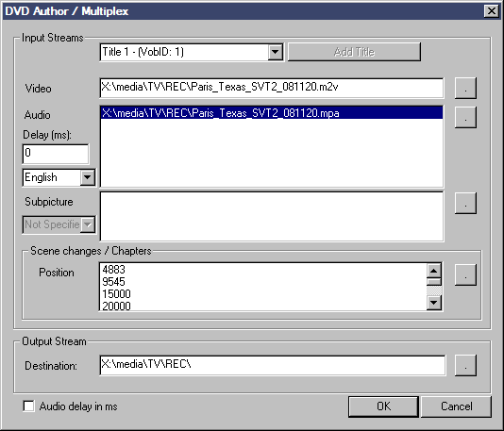Viewport: 504px width, 431px height.
Task: Click into the Destination path field
Action: 273,365
